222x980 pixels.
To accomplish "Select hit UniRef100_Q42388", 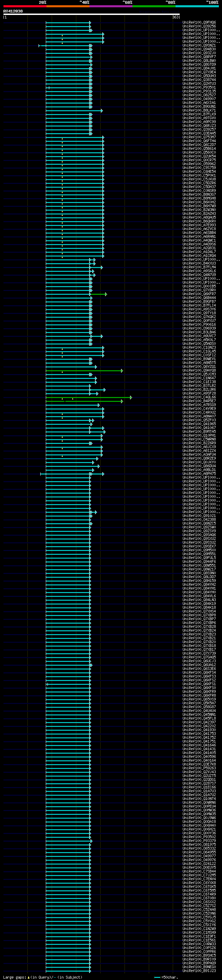I will [x=199, y=519].
